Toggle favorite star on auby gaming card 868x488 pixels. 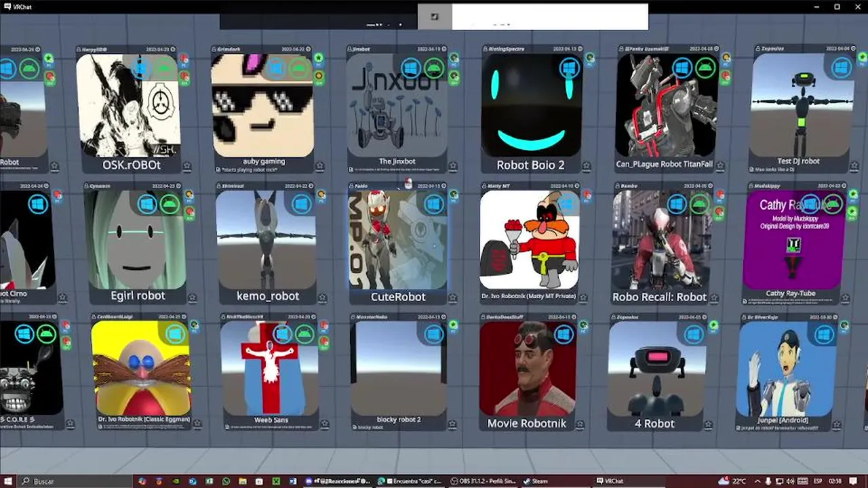[319, 166]
